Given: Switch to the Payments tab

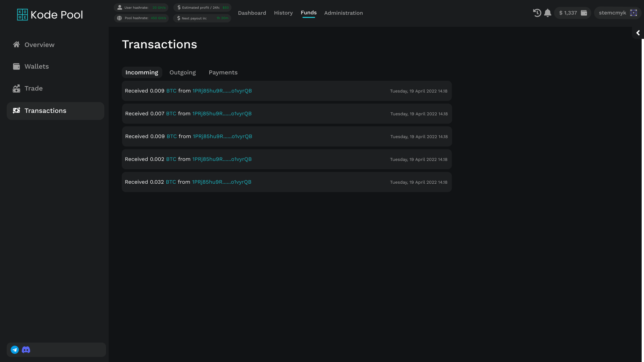Looking at the screenshot, I should pos(223,72).
